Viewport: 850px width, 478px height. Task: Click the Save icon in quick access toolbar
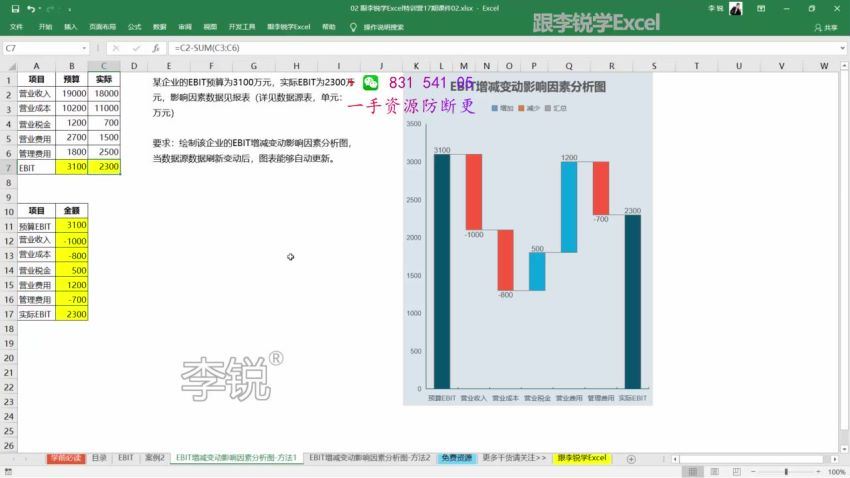[x=17, y=9]
